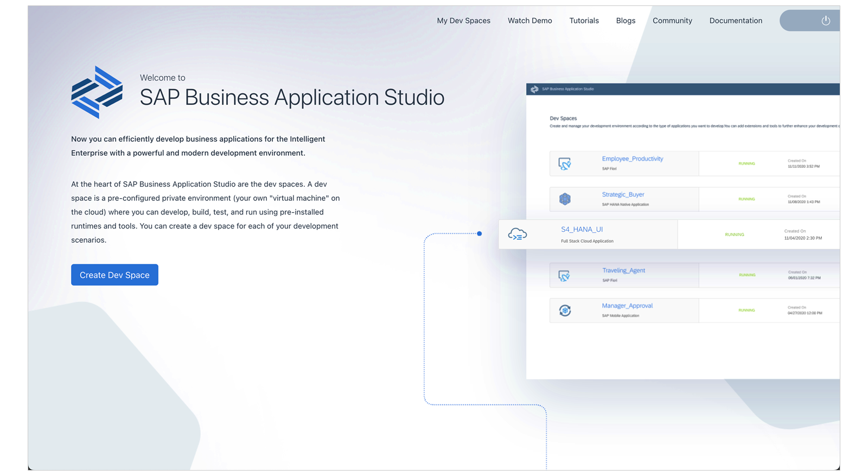Click the Manager_Approval row's mobile app icon
The image size is (868, 476).
tap(565, 310)
